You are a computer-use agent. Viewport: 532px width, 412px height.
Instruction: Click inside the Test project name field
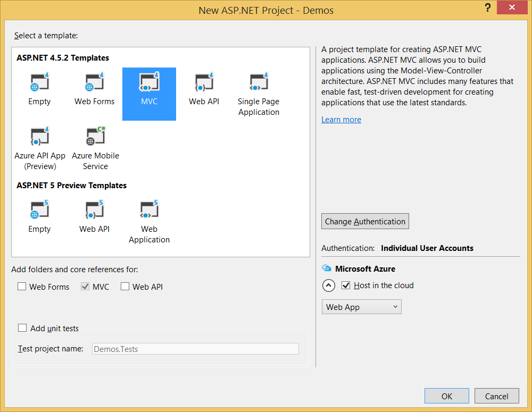pos(195,348)
